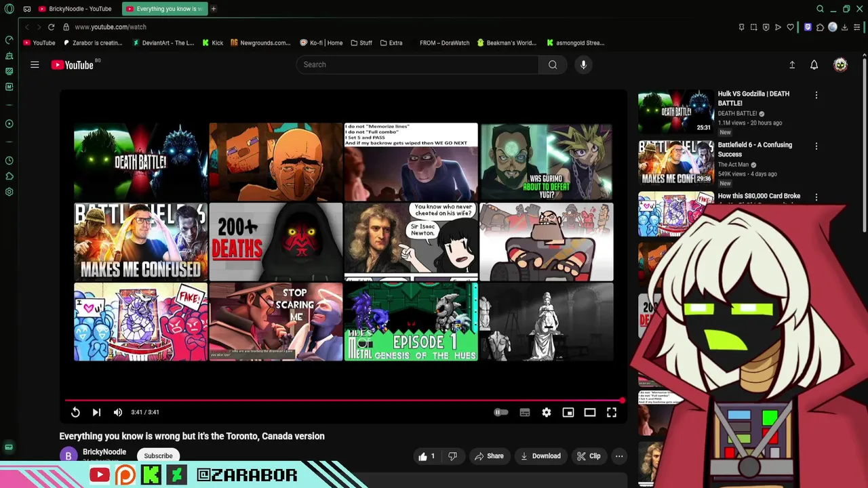Viewport: 868px width, 488px height.
Task: Click the heart bookmark icon in address bar
Action: pyautogui.click(x=790, y=27)
